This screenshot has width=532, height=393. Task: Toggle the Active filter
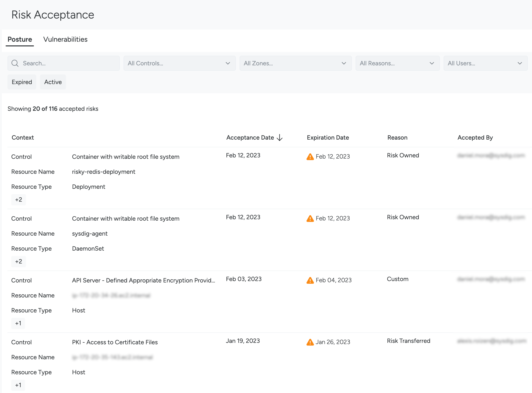tap(53, 82)
